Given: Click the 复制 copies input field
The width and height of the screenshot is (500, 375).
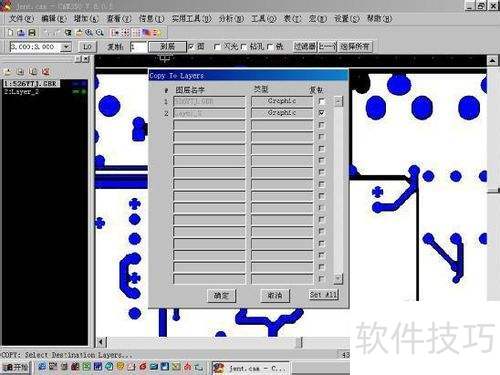Looking at the screenshot, I should tap(138, 47).
